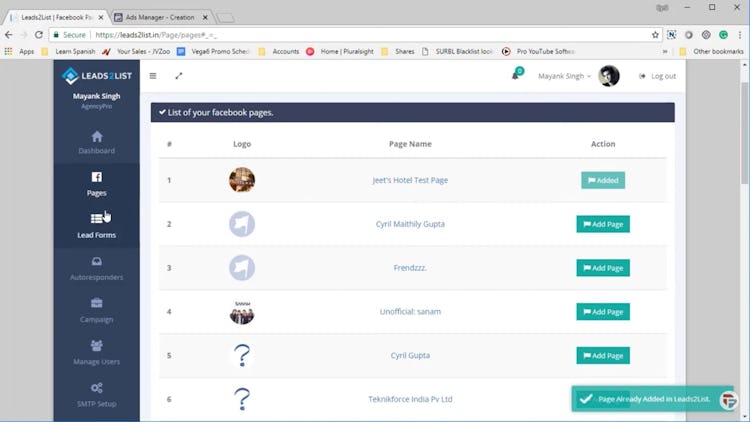Open the Campaign briefcase icon
The height and width of the screenshot is (422, 750).
point(97,303)
